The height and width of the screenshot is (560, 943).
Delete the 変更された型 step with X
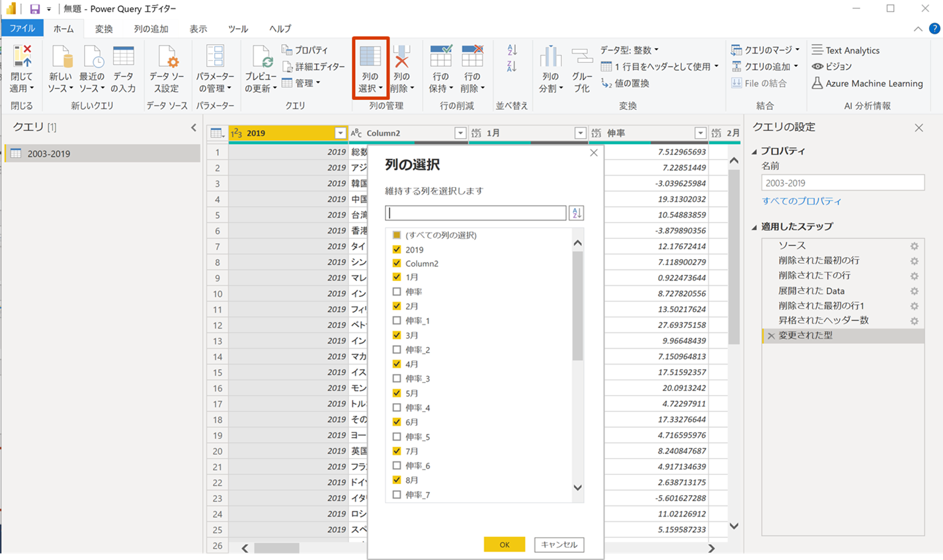click(770, 336)
